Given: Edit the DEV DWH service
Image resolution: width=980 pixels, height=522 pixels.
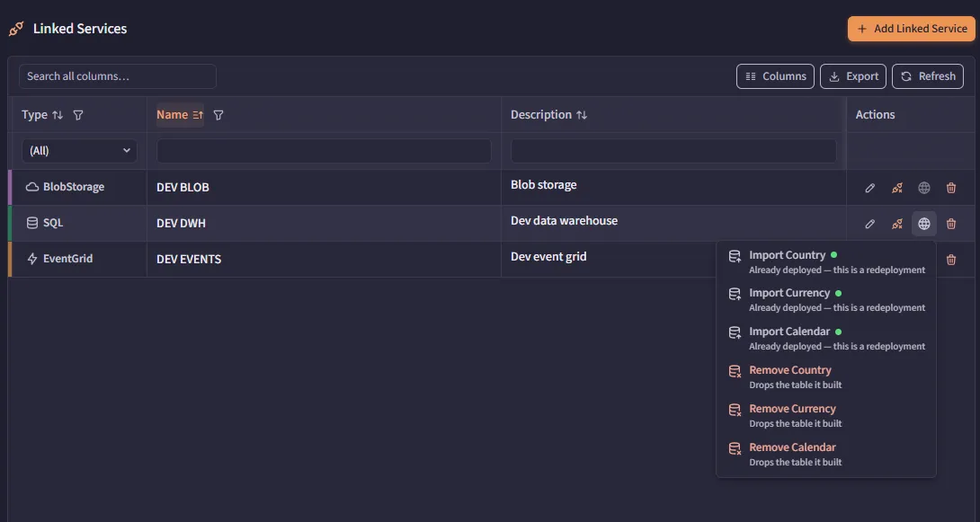Looking at the screenshot, I should 869,224.
